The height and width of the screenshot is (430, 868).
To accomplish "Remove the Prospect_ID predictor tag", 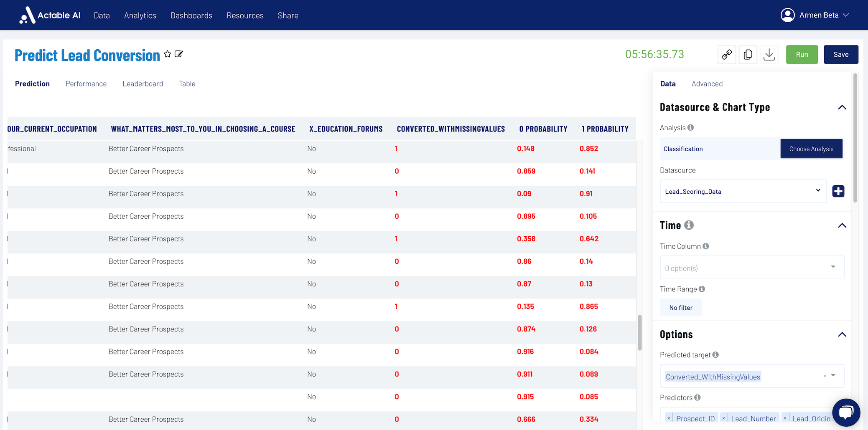I will pyautogui.click(x=669, y=418).
